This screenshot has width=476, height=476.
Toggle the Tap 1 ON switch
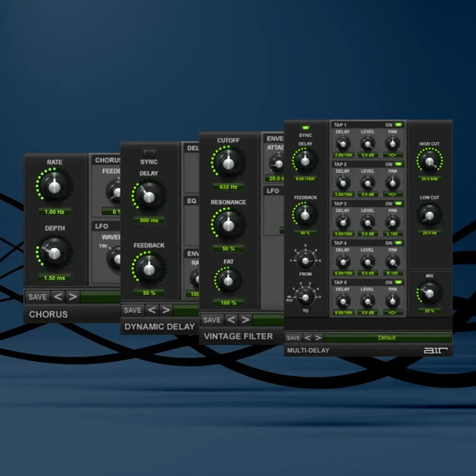pyautogui.click(x=398, y=125)
